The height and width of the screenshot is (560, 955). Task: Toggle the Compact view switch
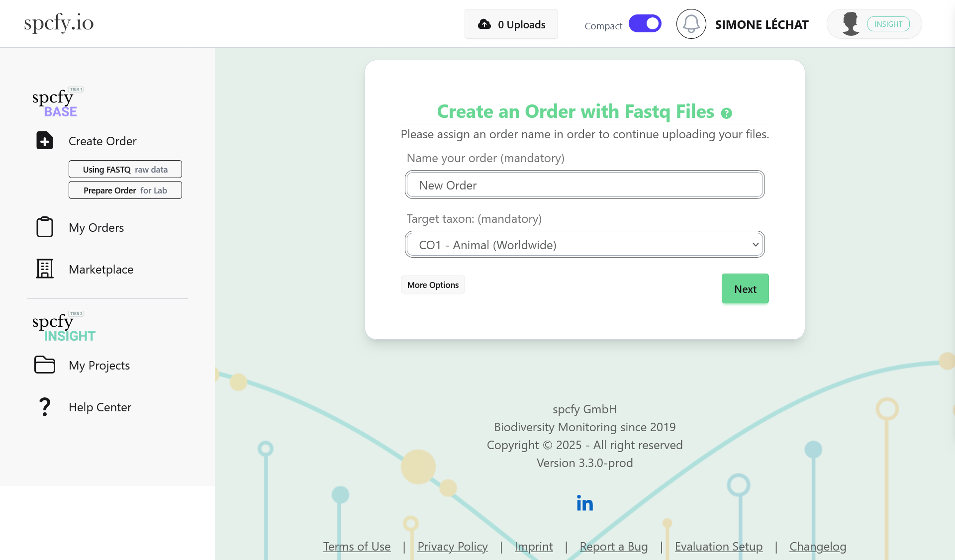[x=645, y=23]
